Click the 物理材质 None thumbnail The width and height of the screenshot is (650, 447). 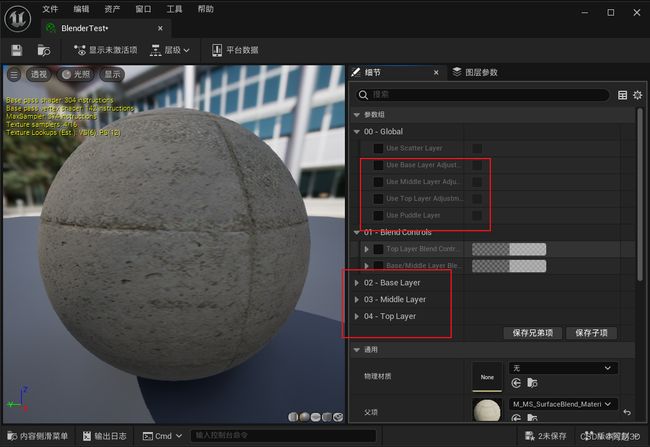point(487,377)
